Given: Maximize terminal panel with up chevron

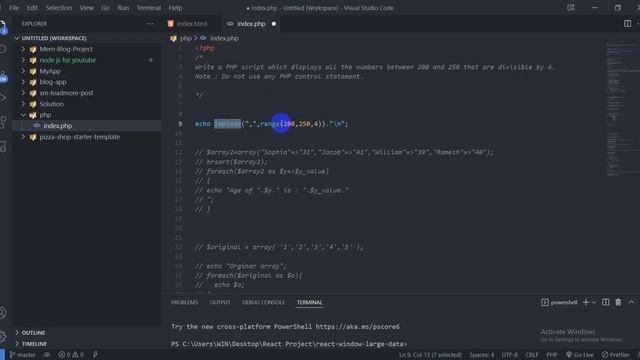Looking at the screenshot, I should coord(631,302).
